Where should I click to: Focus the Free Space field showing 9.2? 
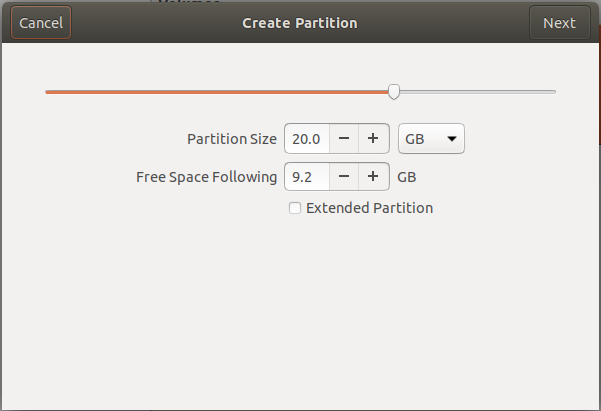[x=307, y=176]
